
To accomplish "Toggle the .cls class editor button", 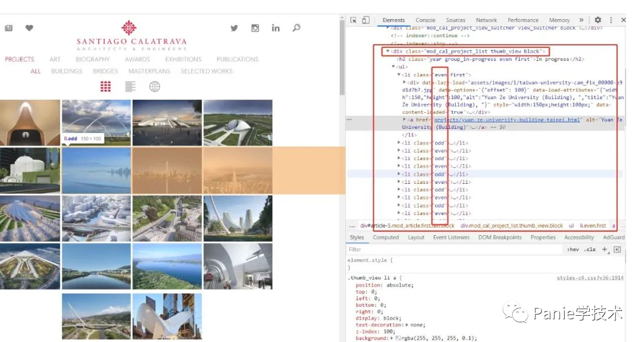I will (x=590, y=249).
